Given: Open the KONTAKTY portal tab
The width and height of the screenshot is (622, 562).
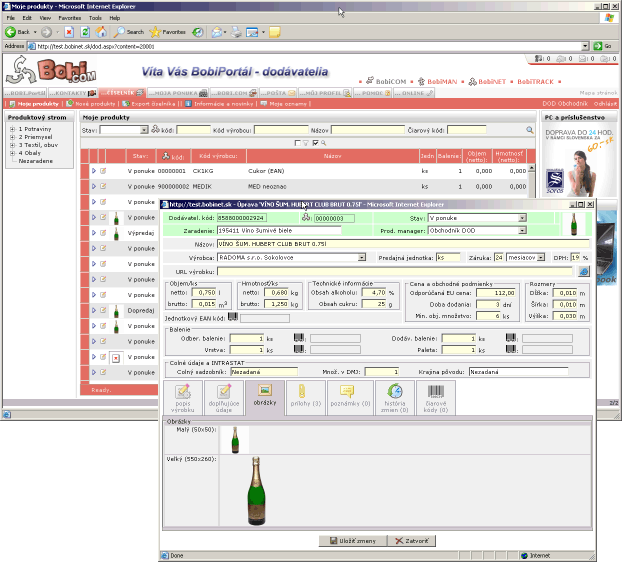Looking at the screenshot, I should click(x=73, y=93).
